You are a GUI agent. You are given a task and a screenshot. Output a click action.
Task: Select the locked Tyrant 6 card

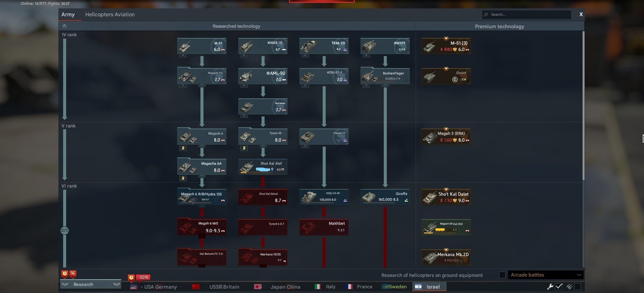(263, 227)
